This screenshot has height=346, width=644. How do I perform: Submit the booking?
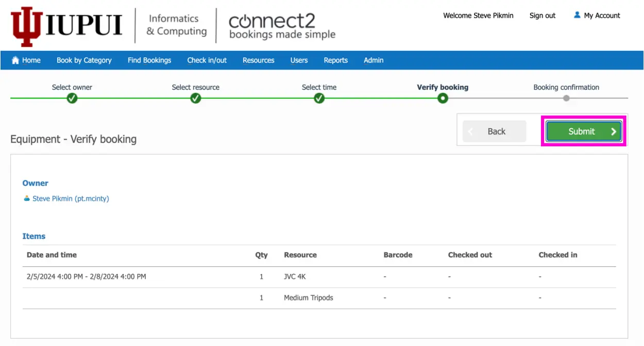click(x=584, y=131)
